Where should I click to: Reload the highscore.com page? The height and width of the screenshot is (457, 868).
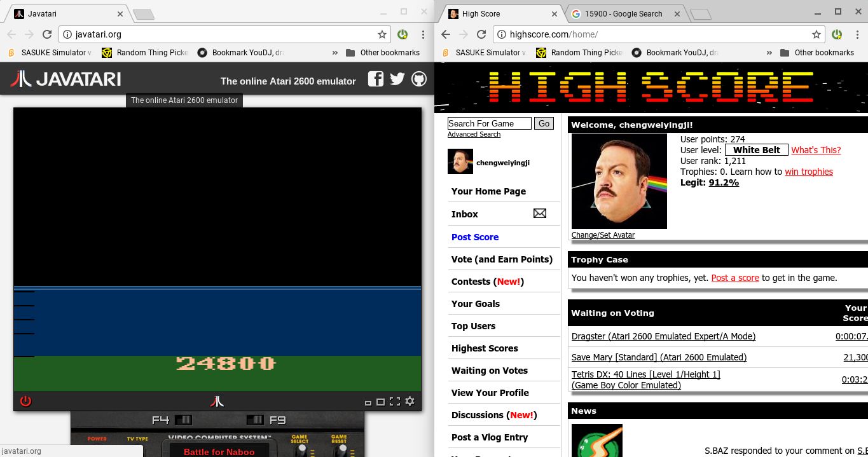481,34
